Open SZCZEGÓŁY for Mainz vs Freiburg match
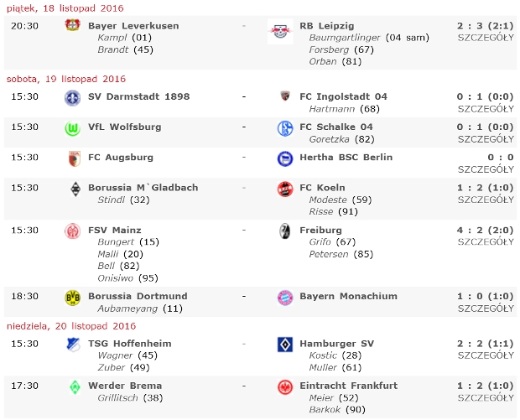The width and height of the screenshot is (520, 420). point(486,242)
